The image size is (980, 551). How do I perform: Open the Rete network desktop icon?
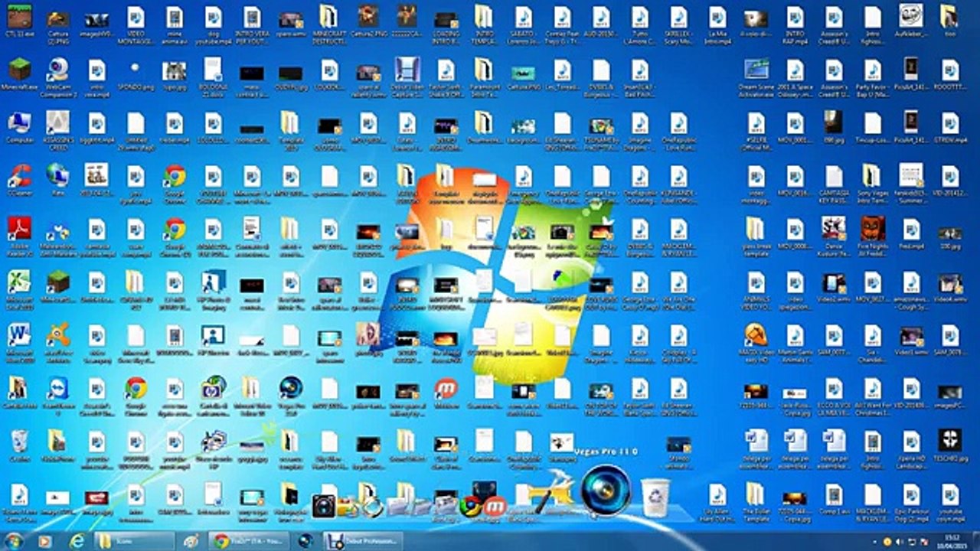(57, 181)
